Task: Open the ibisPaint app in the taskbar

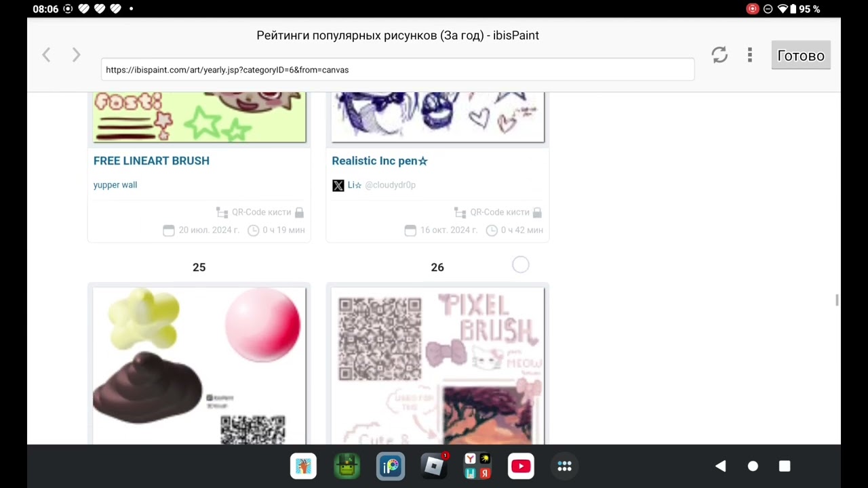Action: (x=391, y=466)
